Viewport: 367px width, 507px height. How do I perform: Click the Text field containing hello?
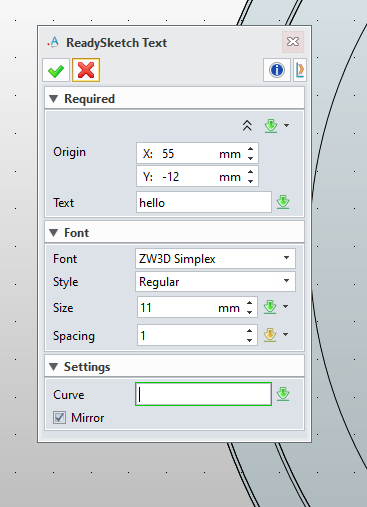204,202
